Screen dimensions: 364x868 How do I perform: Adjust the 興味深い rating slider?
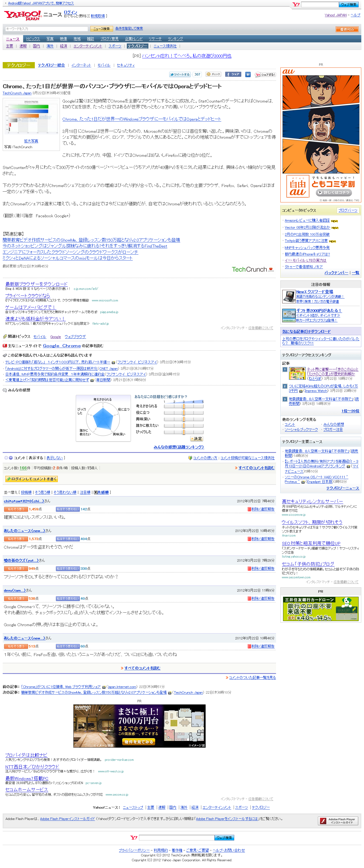[x=183, y=419]
